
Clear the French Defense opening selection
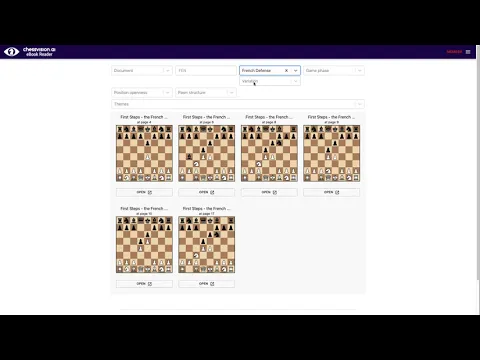pyautogui.click(x=286, y=71)
